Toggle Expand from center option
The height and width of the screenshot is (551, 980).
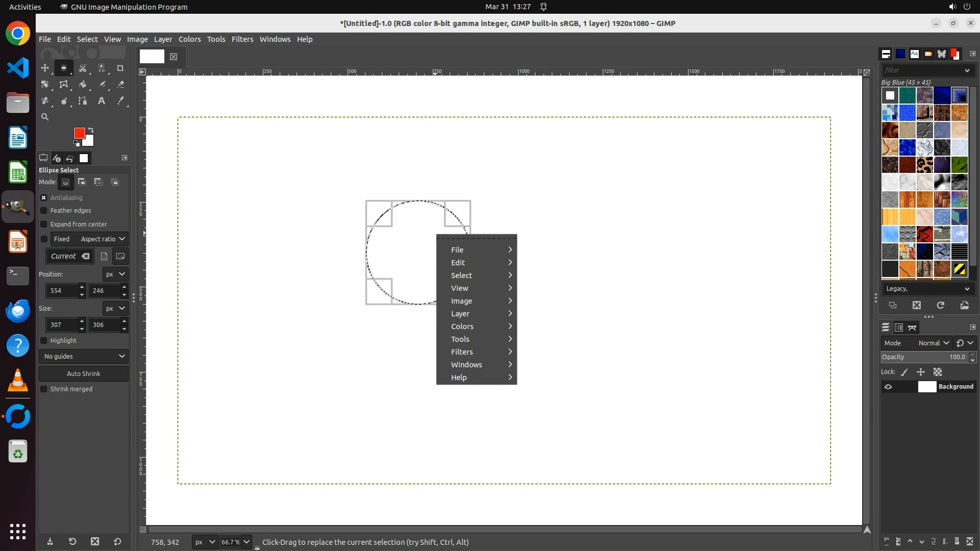coord(44,224)
